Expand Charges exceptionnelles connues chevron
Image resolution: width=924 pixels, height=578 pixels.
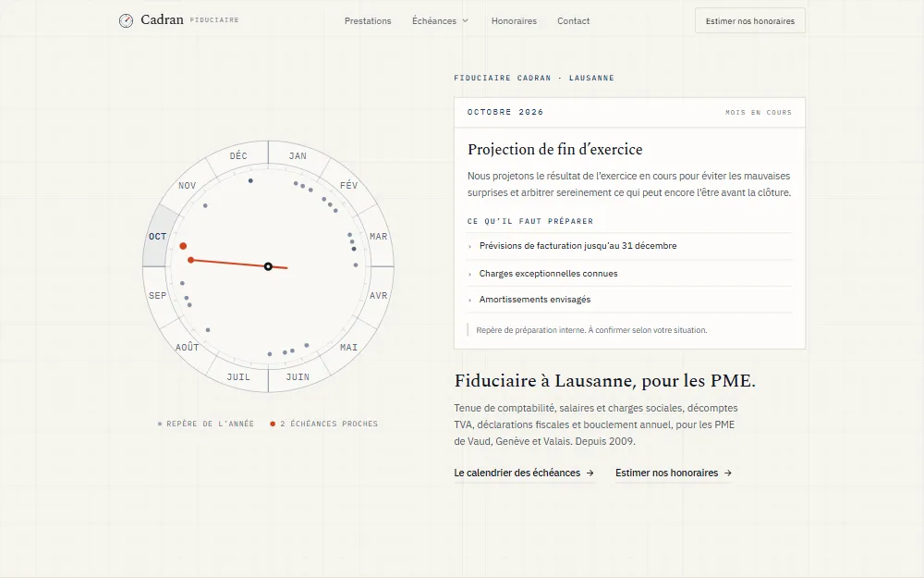click(x=469, y=275)
